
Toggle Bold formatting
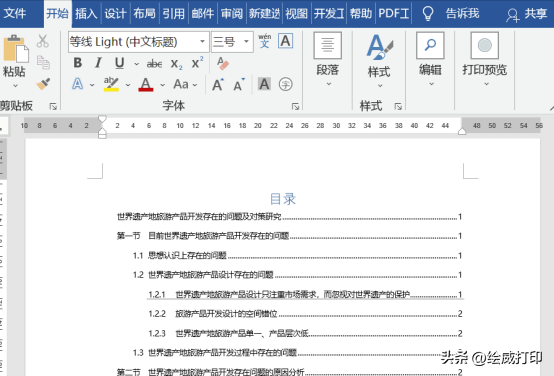point(78,63)
